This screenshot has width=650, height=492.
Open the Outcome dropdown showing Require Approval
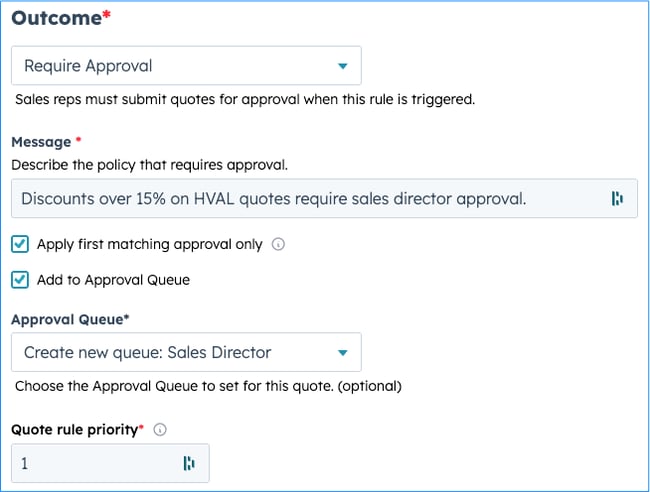tap(186, 66)
